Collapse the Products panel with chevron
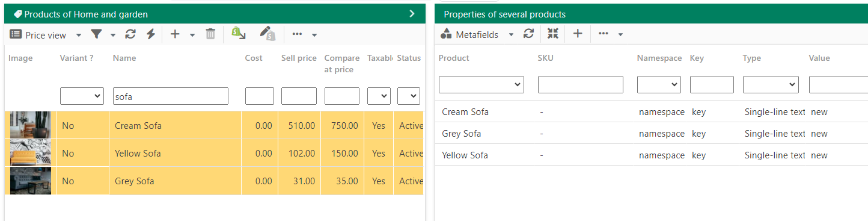The width and height of the screenshot is (868, 221). pos(412,14)
